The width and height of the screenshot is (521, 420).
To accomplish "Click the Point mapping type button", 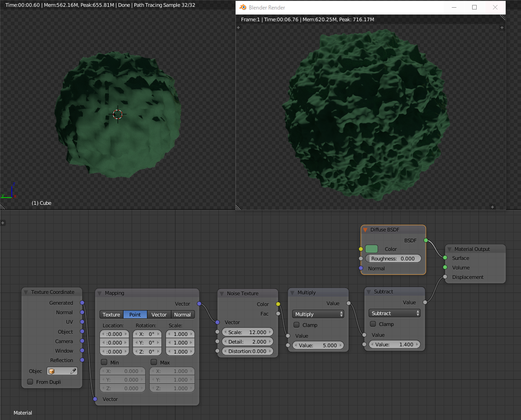I will (135, 315).
